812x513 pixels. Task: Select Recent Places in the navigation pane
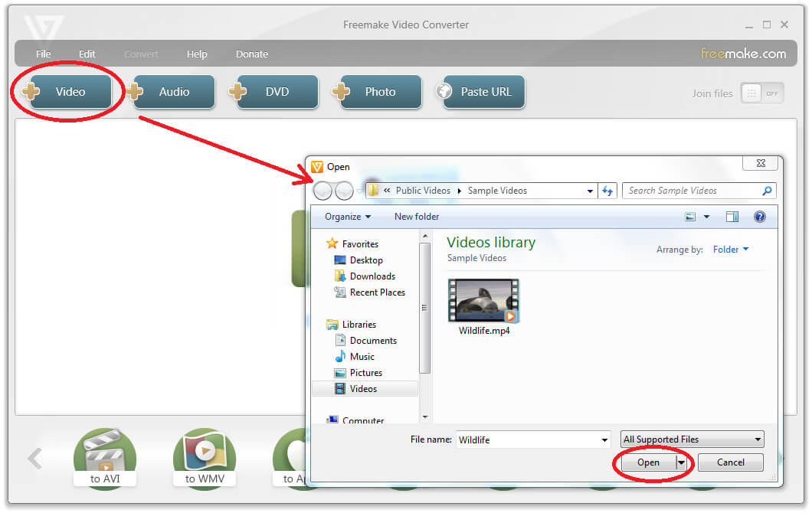coord(378,292)
